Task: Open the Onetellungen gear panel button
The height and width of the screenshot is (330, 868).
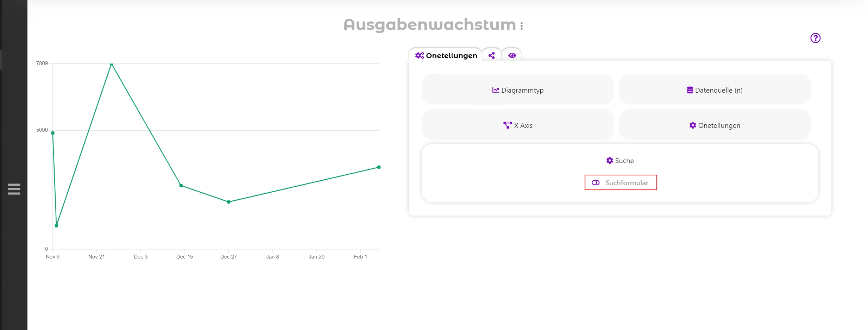Action: [715, 125]
